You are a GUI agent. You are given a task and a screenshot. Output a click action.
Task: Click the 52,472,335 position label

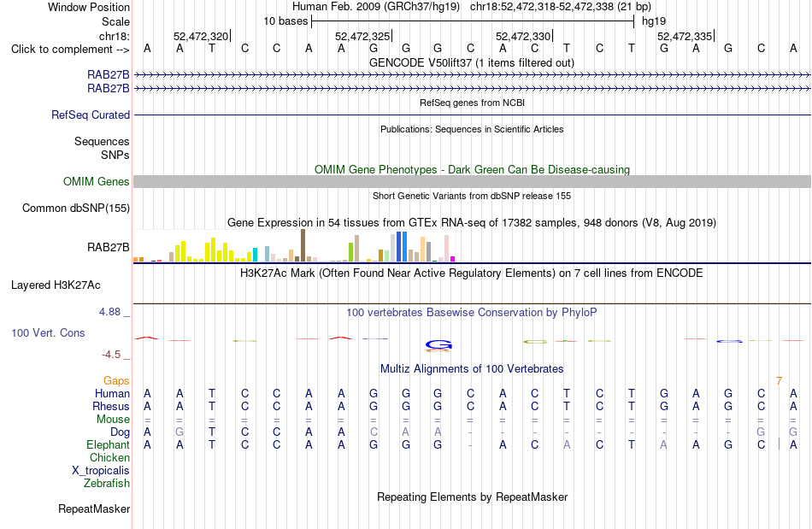pyautogui.click(x=685, y=36)
